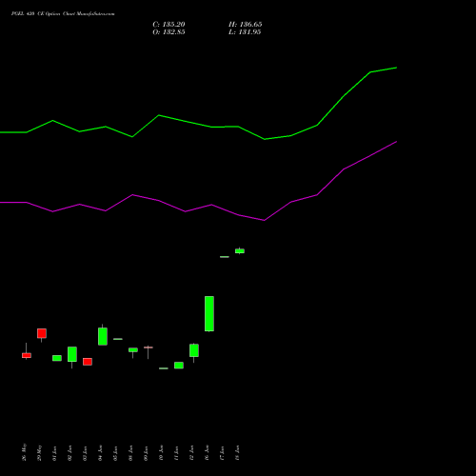The width and height of the screenshot is (476, 476).
Task: Select the green candle for 02 Jun
Action: (x=72, y=354)
